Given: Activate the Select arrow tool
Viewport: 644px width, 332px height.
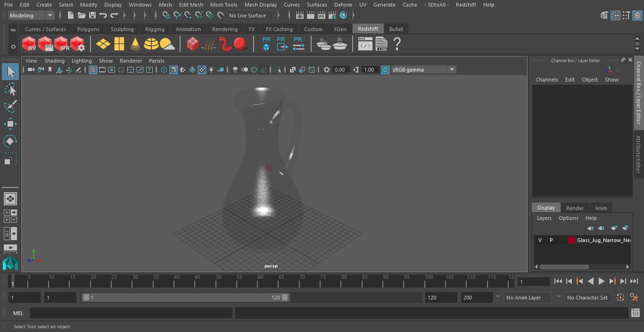Looking at the screenshot, I should (x=10, y=72).
